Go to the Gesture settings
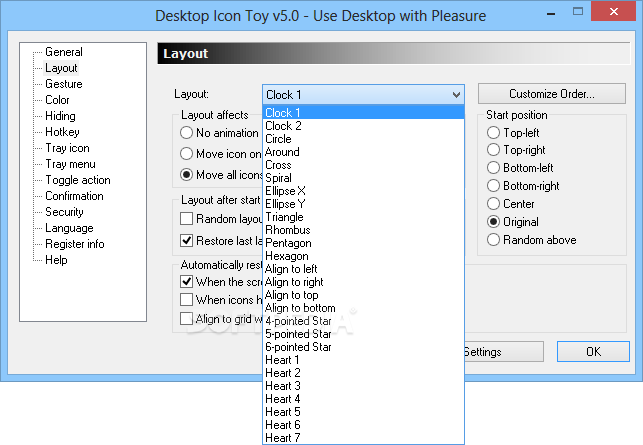 64,84
